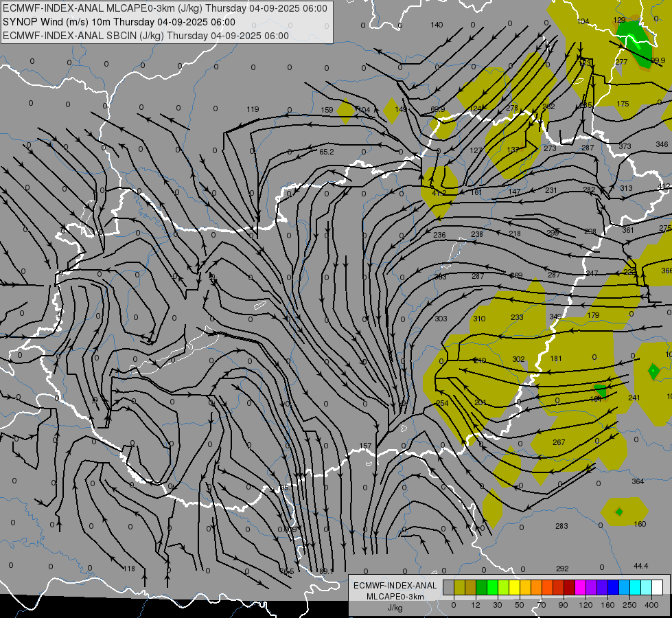Click the 157 data value on map

coord(365,446)
